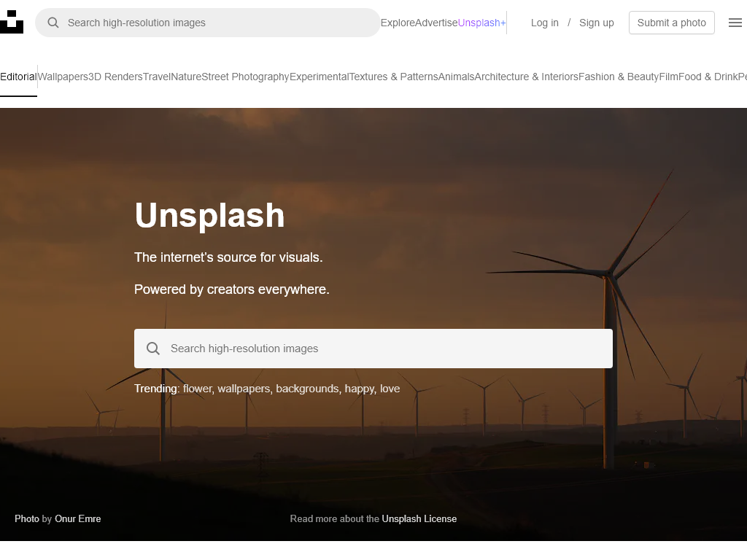Image resolution: width=747 pixels, height=560 pixels.
Task: Select the Nature category tab
Action: coord(186,77)
